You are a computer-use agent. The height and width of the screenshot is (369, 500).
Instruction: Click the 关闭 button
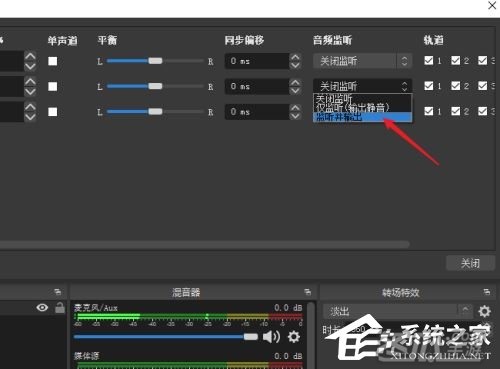point(470,263)
